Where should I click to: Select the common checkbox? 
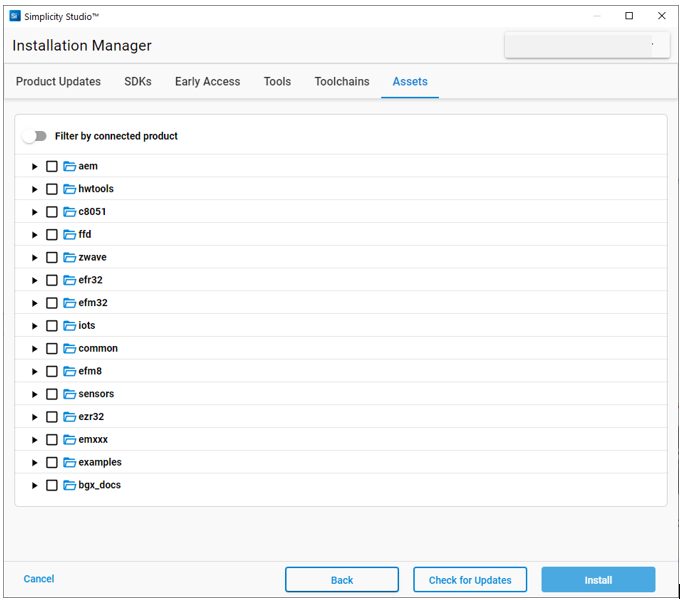click(x=52, y=349)
